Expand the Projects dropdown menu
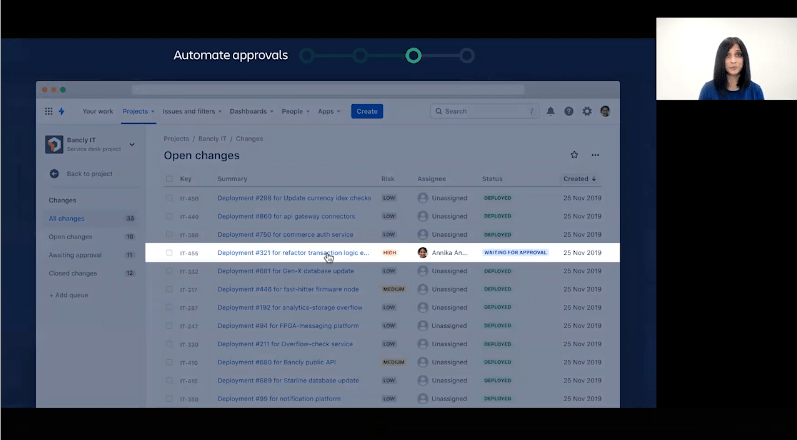Screen dimensions: 797x440 (135, 111)
